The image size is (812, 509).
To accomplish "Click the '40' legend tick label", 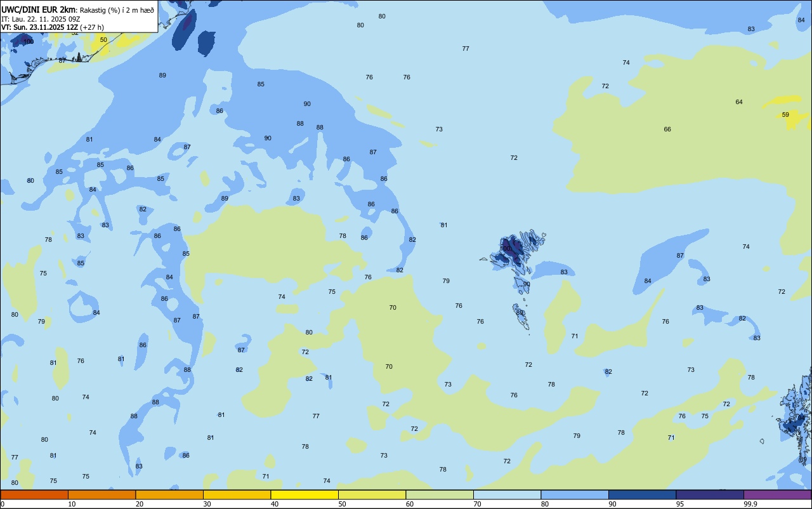I will coord(275,504).
